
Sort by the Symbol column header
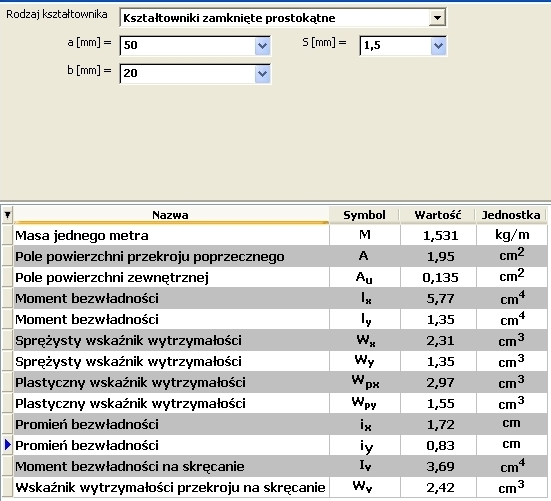click(364, 215)
